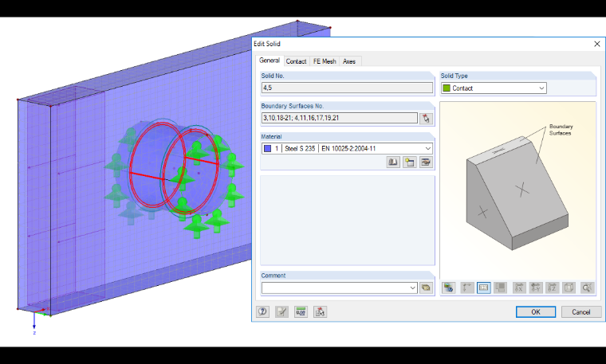
Task: Click the Boundary Surfaces No. field
Action: click(x=340, y=118)
